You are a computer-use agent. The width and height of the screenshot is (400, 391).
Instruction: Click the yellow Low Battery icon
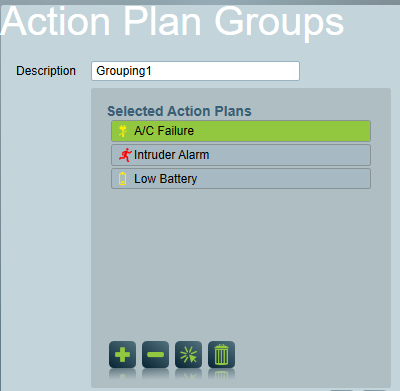point(123,179)
